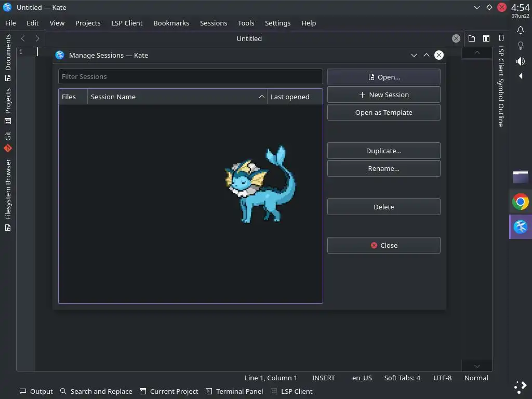The width and height of the screenshot is (532, 399).
Task: Click Open as Template button
Action: pyautogui.click(x=384, y=112)
